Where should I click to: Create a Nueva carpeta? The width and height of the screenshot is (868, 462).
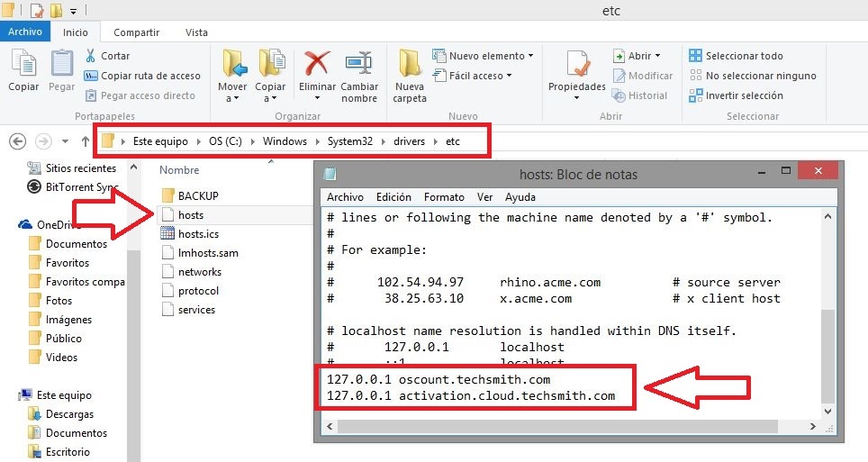click(x=410, y=75)
